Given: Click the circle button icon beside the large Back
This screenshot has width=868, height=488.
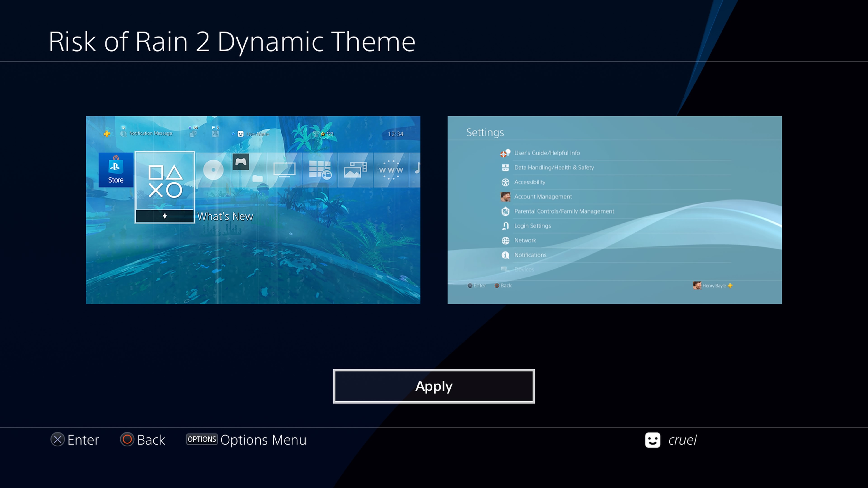Looking at the screenshot, I should [x=127, y=439].
